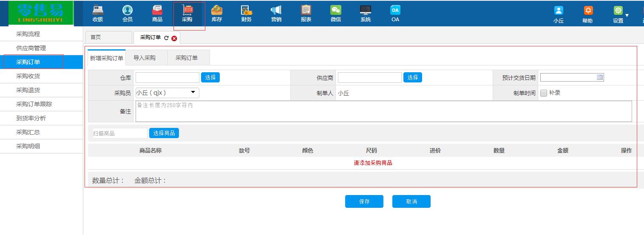
Task: Open 供应商管理 in the sidebar
Action: click(41, 48)
